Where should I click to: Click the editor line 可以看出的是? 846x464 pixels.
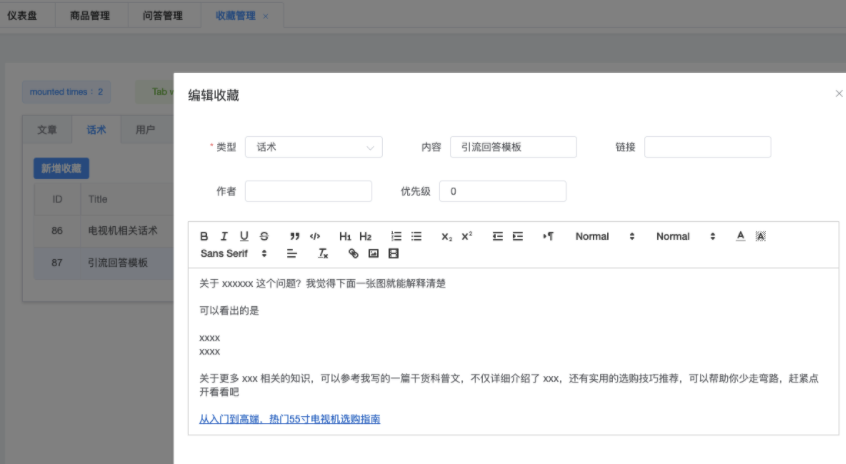(229, 311)
